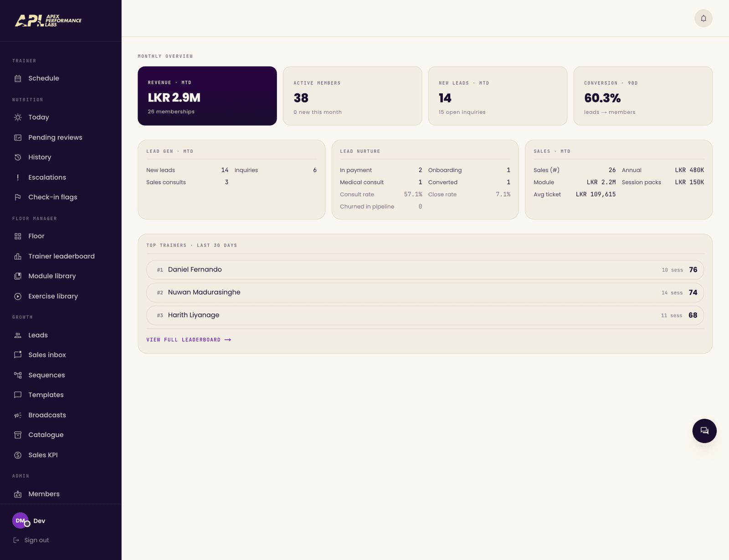Click the Dev user name
The width and height of the screenshot is (729, 560).
(39, 521)
